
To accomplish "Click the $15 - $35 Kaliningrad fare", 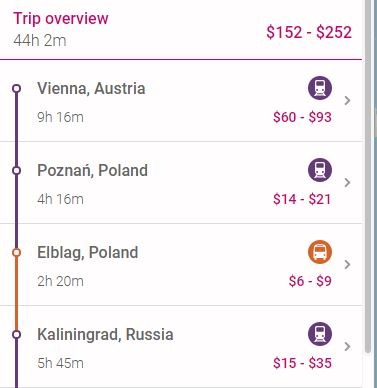I will coord(302,363).
